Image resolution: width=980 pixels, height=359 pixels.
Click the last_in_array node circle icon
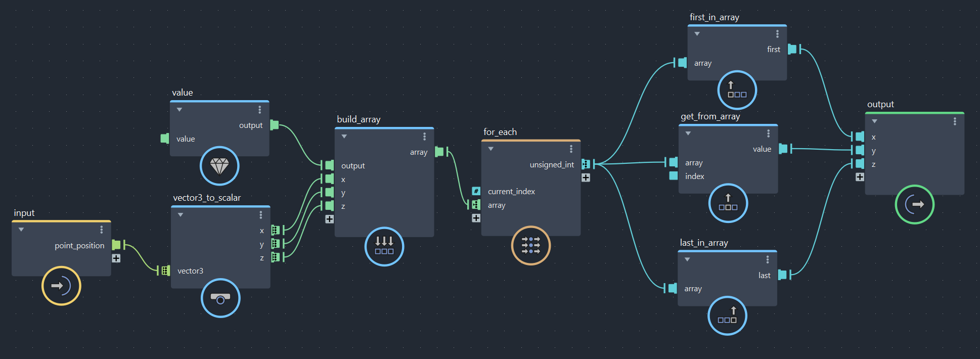[727, 316]
